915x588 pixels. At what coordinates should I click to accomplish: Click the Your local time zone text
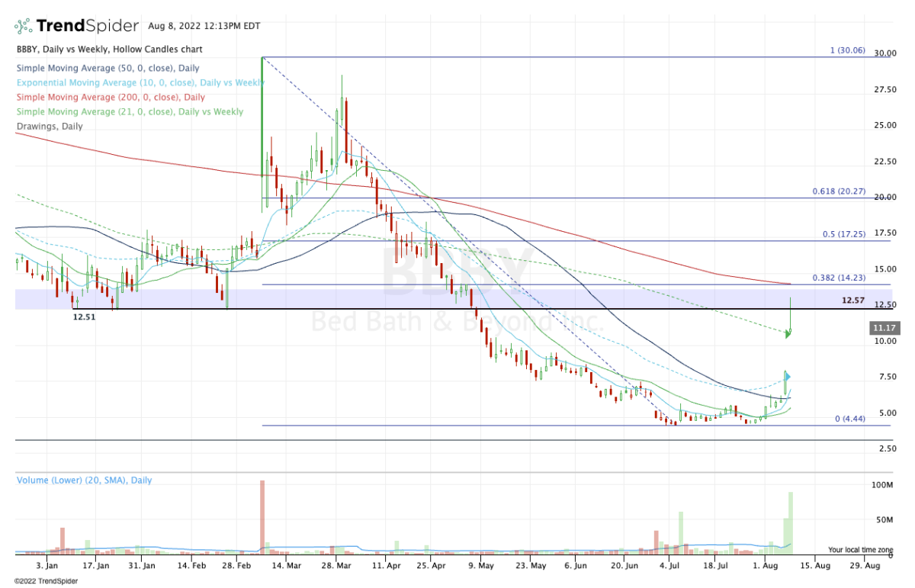coord(861,549)
